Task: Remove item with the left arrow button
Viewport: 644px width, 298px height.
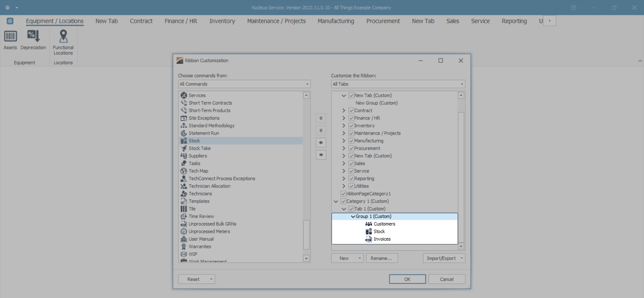Action: 321,142
